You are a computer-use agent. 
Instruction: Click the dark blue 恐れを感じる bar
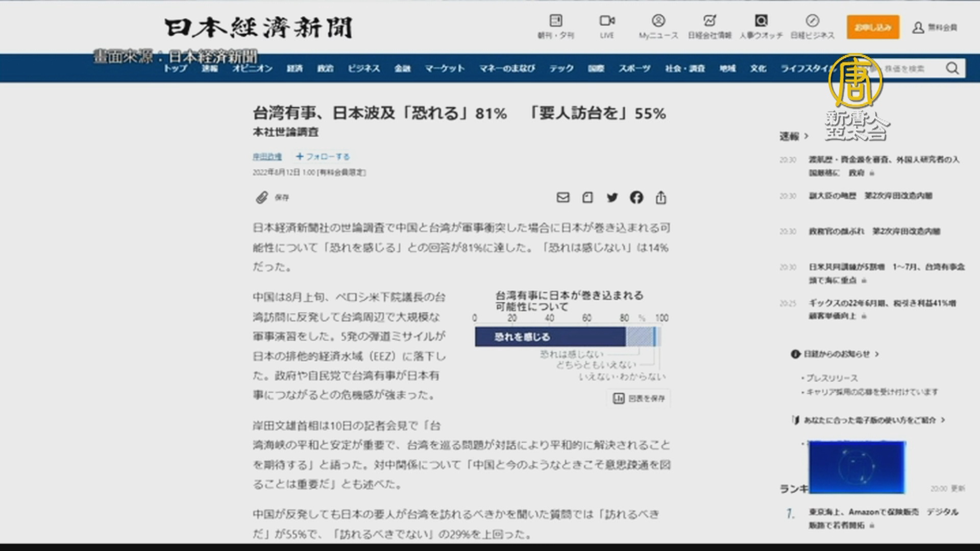[x=550, y=337]
